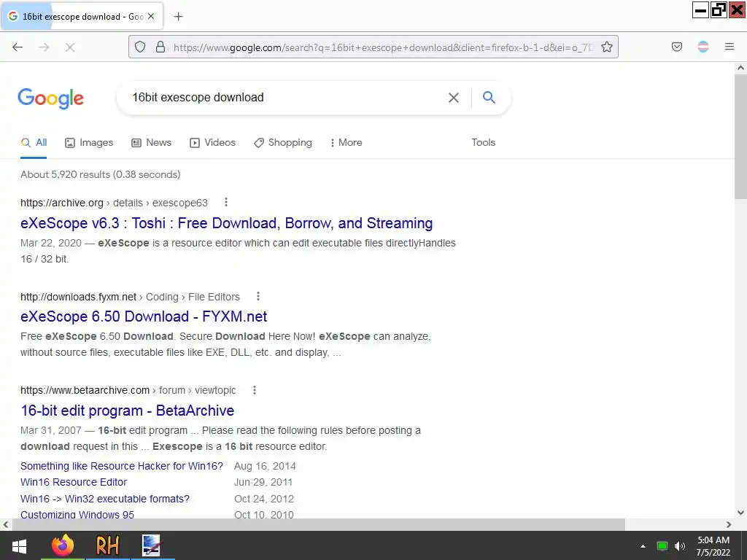Open 'Something like Resource Hacker for Win16?'
The height and width of the screenshot is (560, 747).
pyautogui.click(x=122, y=466)
